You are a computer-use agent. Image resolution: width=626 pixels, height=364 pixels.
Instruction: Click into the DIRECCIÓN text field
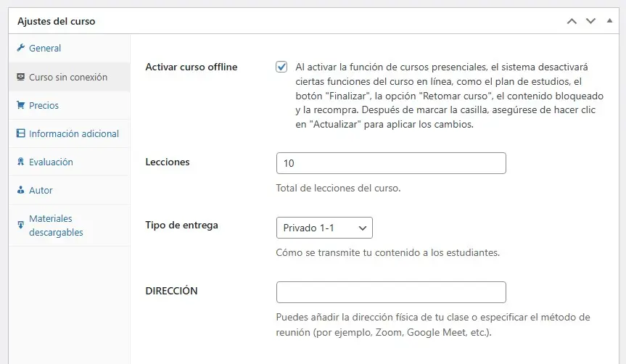(390, 292)
